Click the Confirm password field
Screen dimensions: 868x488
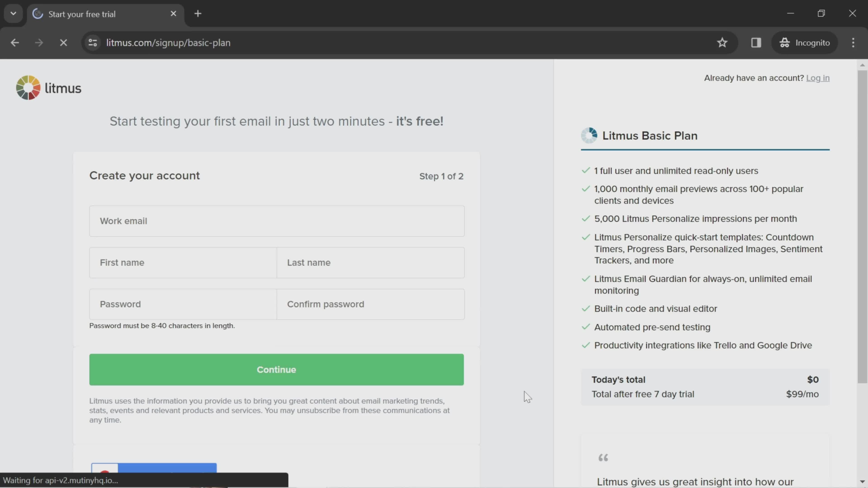[371, 304]
